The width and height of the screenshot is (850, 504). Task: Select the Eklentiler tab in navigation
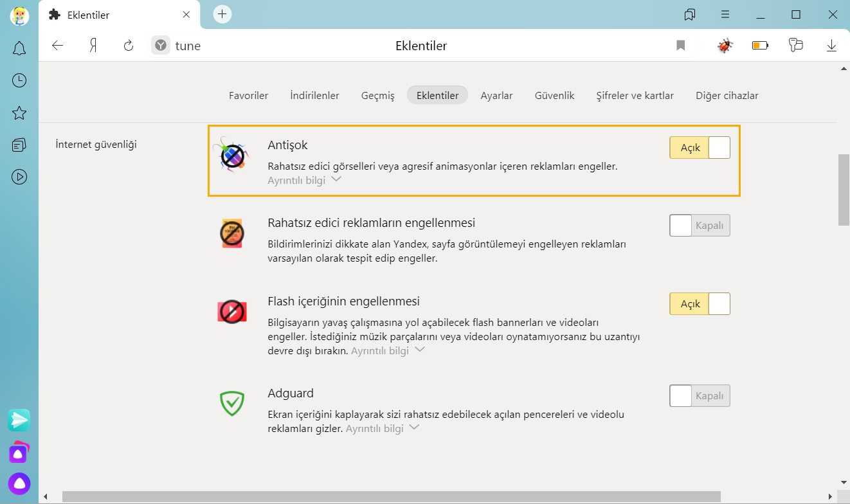coord(437,95)
